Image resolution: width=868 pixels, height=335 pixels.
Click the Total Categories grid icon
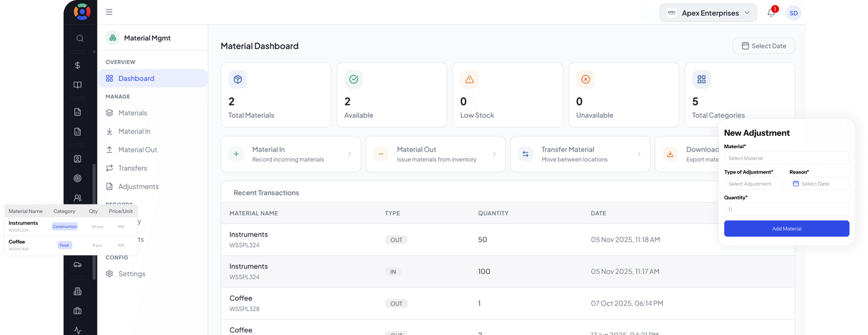[x=702, y=79]
